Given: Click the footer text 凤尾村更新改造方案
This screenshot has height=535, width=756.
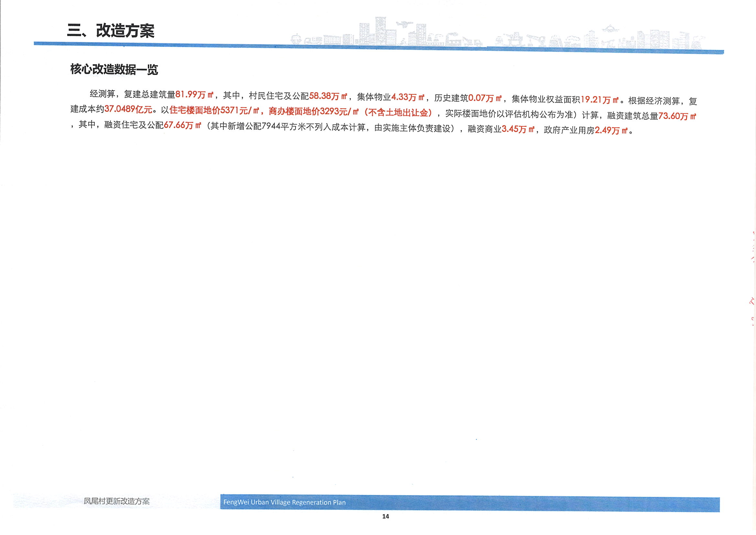Looking at the screenshot, I should (x=116, y=501).
